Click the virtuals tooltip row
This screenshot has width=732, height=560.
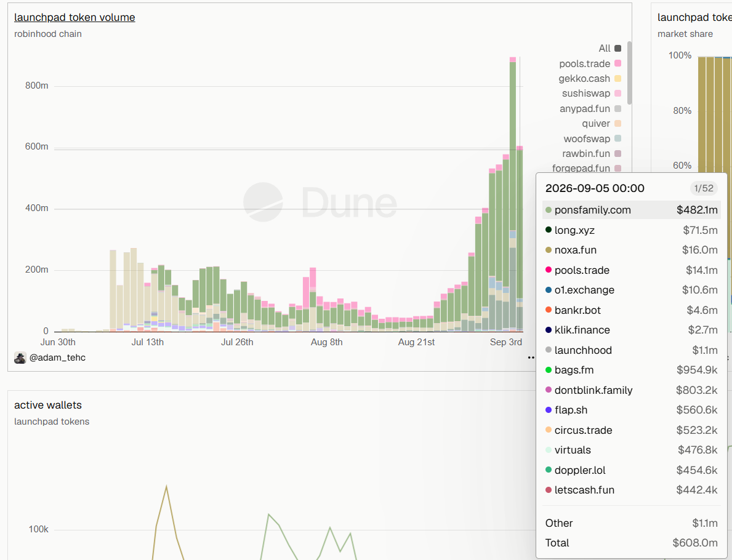632,450
